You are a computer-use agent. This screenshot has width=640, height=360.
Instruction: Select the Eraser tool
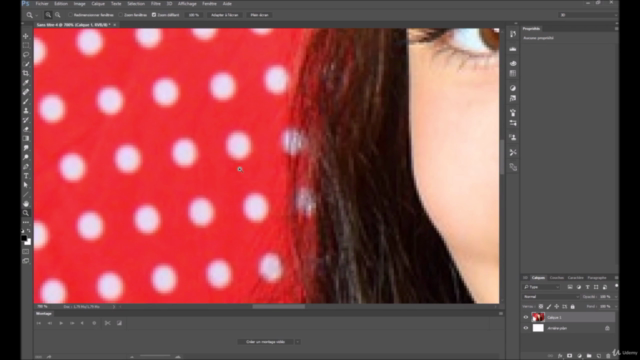click(26, 129)
